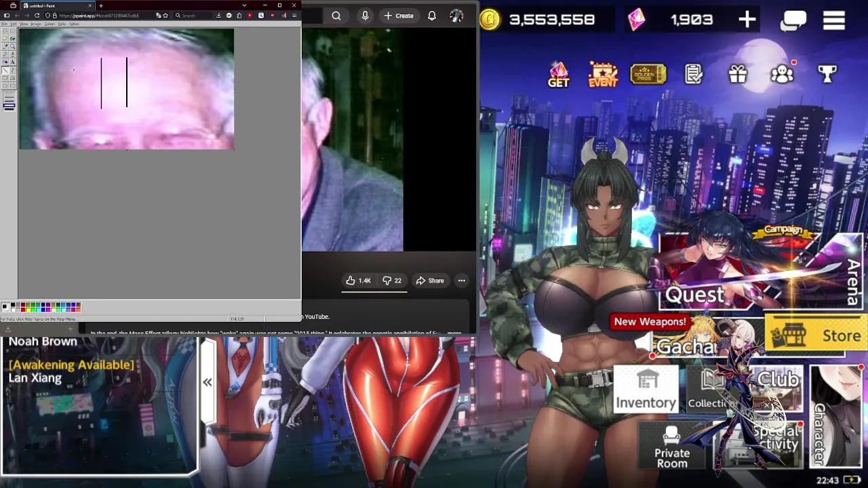Click the YouTube search magnifier icon
Image resolution: width=868 pixels, height=488 pixels.
[x=336, y=16]
